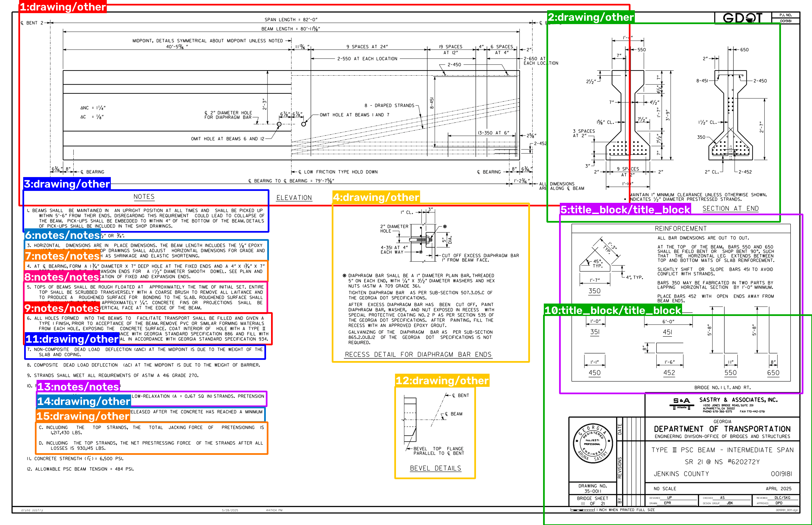Select '4-351 AT 4" EACH WAY' callout
812x525 pixels.
(394, 250)
